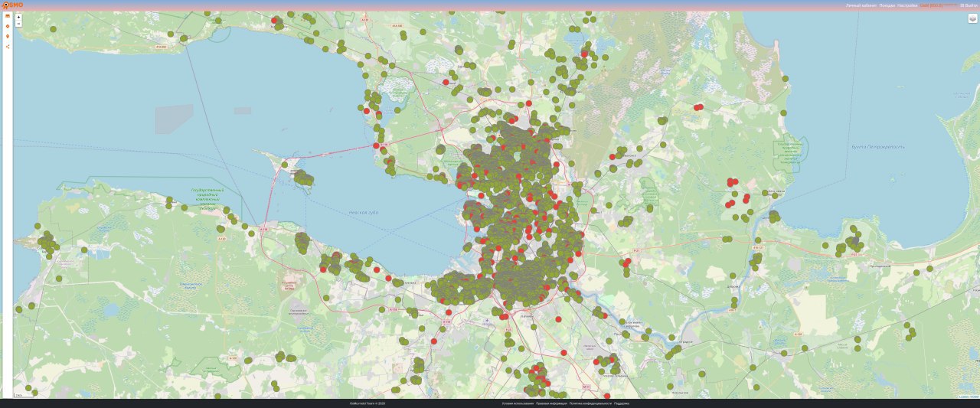The width and height of the screenshot is (980, 408).
Task: Click the OSMO logo in the header
Action: pyautogui.click(x=12, y=5)
